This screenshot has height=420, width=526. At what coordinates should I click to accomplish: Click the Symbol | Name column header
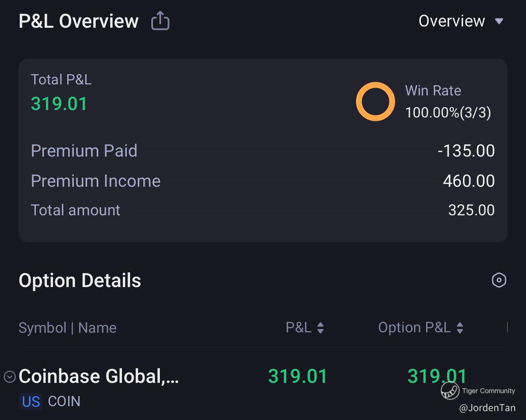(x=68, y=328)
